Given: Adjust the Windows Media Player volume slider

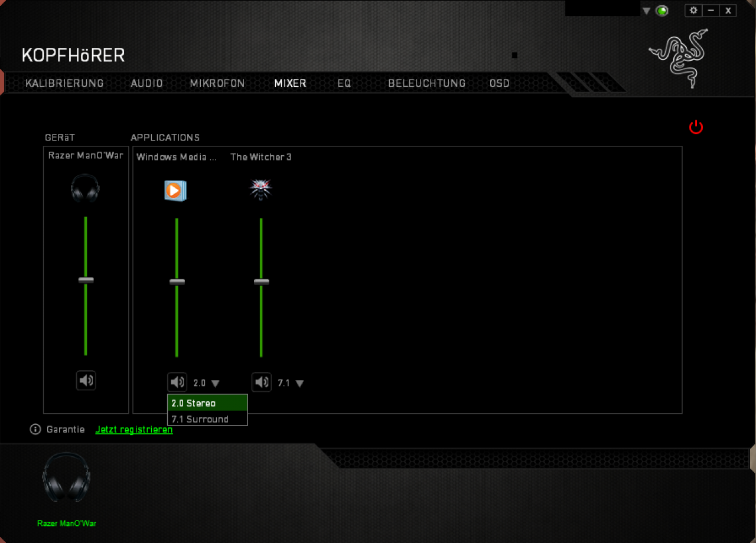Looking at the screenshot, I should tap(177, 282).
